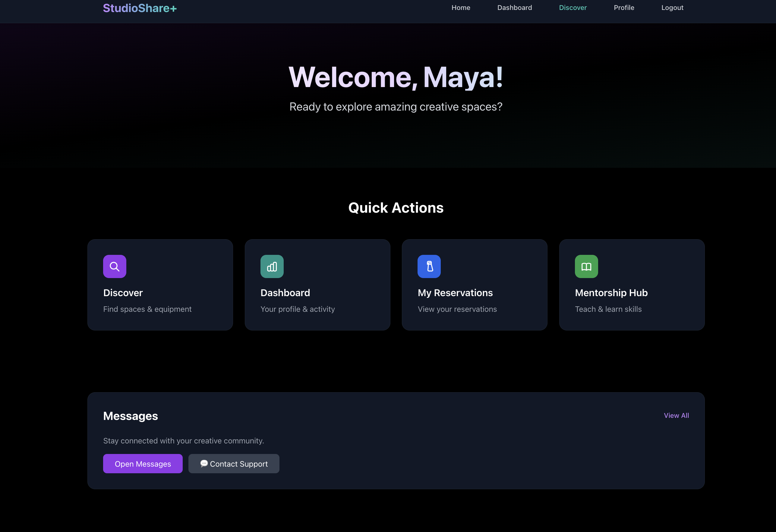776x532 pixels.
Task: Open Dashboard from the top navigation
Action: tap(514, 8)
